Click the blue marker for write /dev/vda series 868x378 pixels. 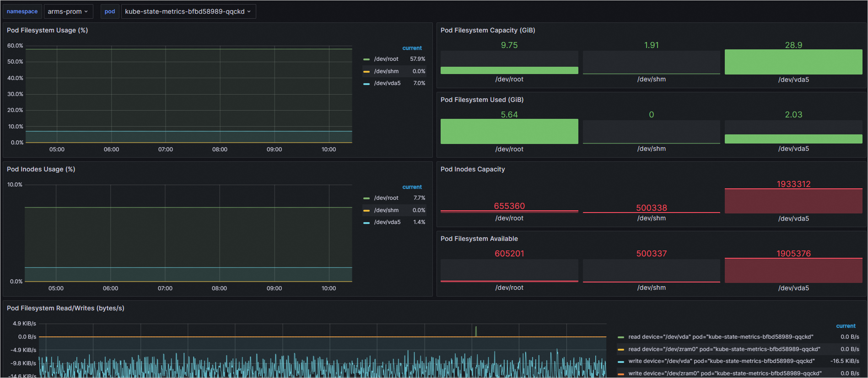[x=620, y=362]
